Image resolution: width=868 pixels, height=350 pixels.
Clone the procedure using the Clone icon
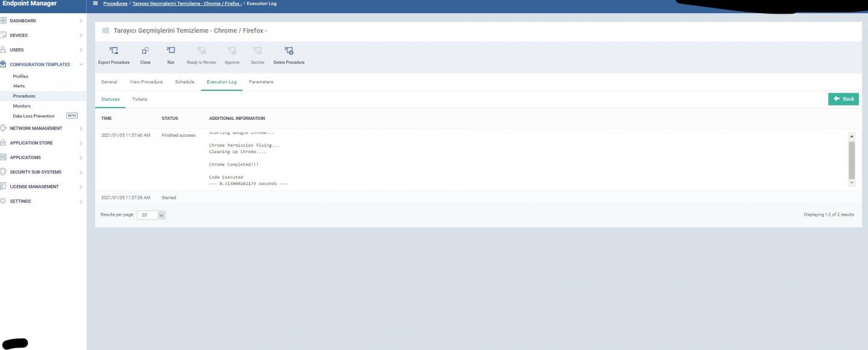(x=145, y=51)
